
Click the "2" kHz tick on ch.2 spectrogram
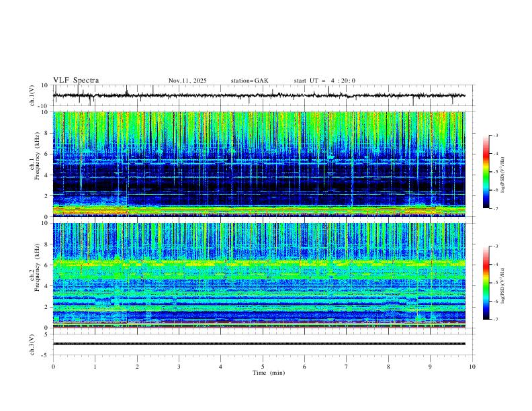pos(46,307)
